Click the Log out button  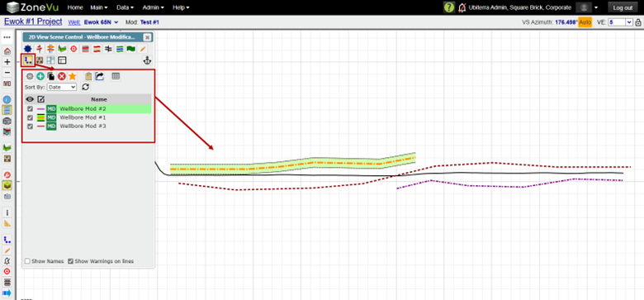click(x=623, y=7)
